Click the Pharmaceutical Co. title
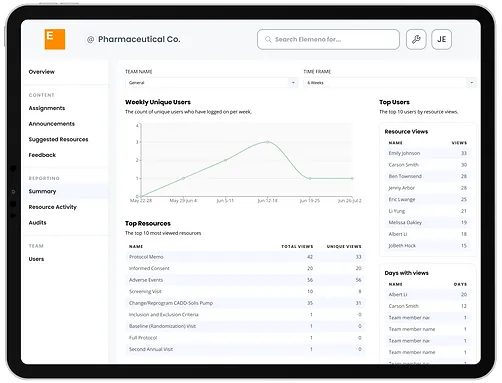The width and height of the screenshot is (502, 383). click(139, 39)
